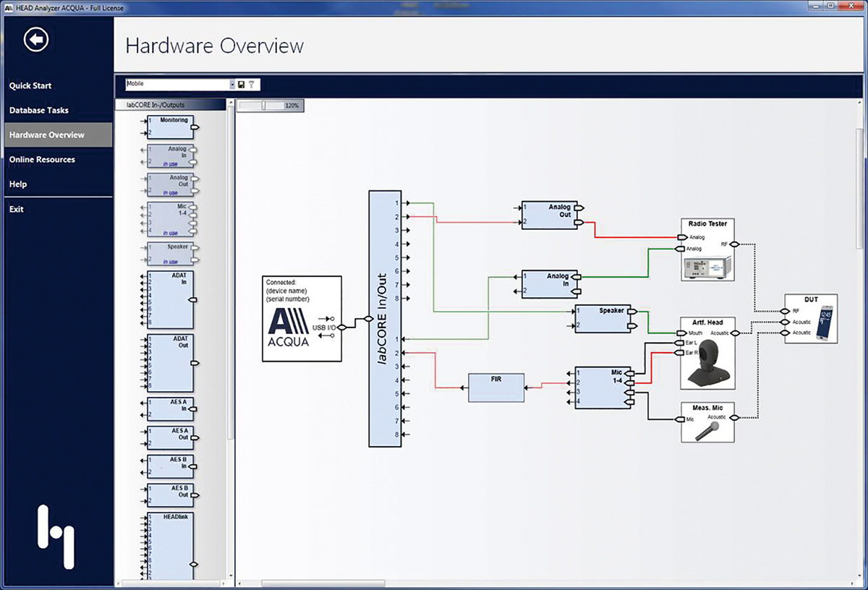This screenshot has width=868, height=590.
Task: Click the side panel vertical scrollbar up arrow
Action: point(231,103)
